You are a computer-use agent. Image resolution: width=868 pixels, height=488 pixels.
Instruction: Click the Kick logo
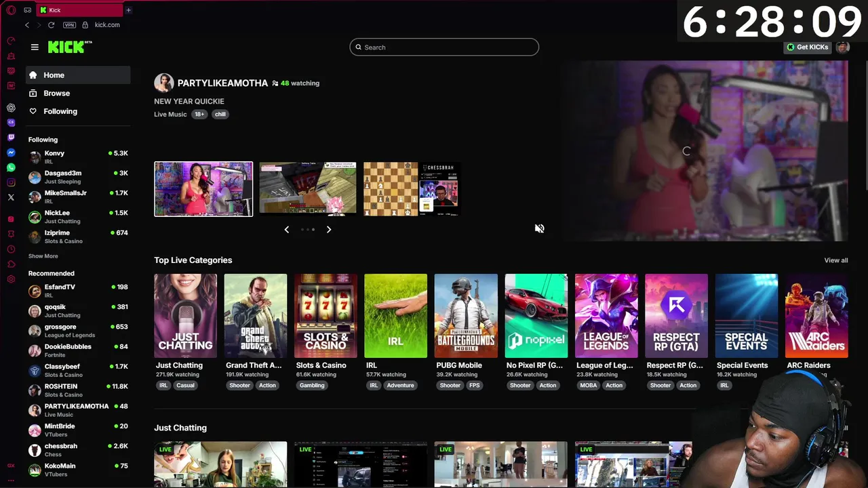(x=70, y=47)
